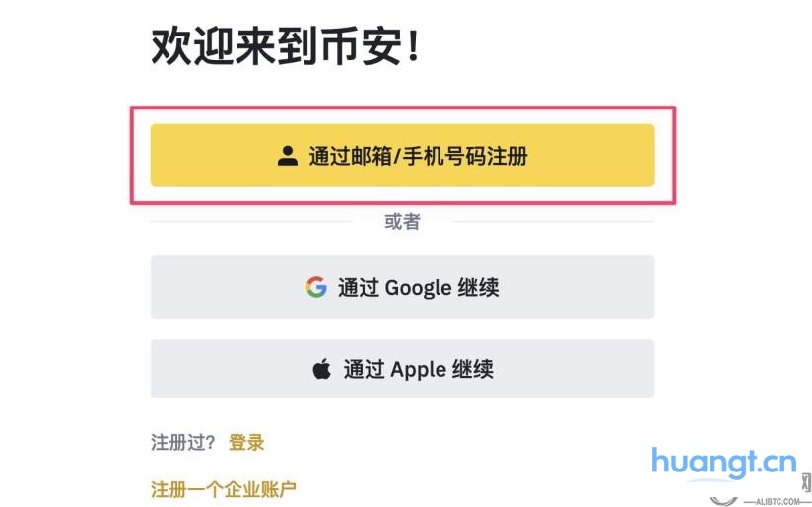Click the 欢迎来到币安! heading
The image size is (812, 507).
286,46
